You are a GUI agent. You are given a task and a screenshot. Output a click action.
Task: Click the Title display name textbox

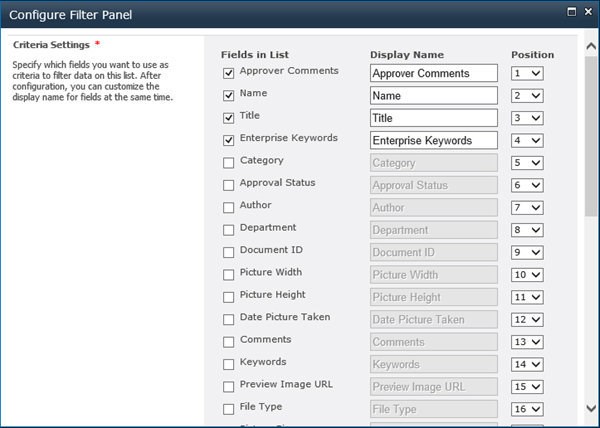[433, 118]
